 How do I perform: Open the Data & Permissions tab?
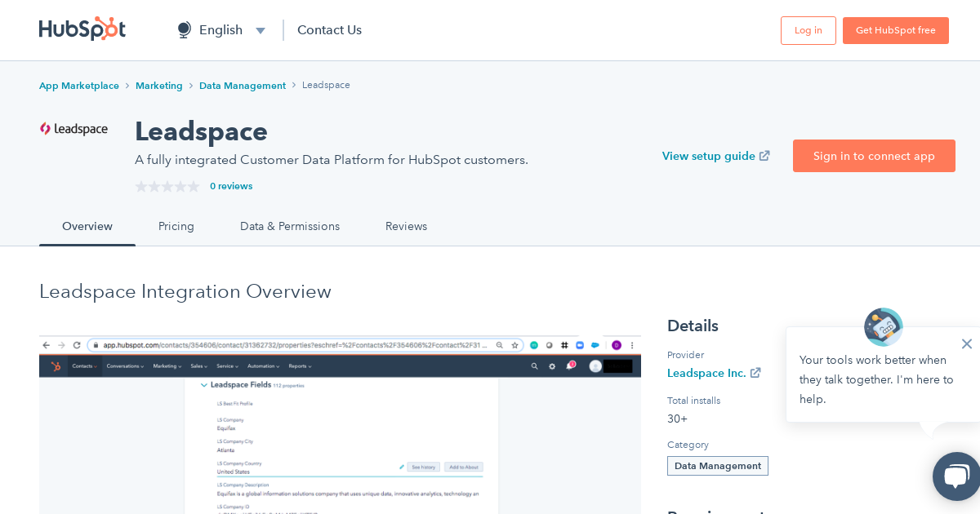coord(289,226)
